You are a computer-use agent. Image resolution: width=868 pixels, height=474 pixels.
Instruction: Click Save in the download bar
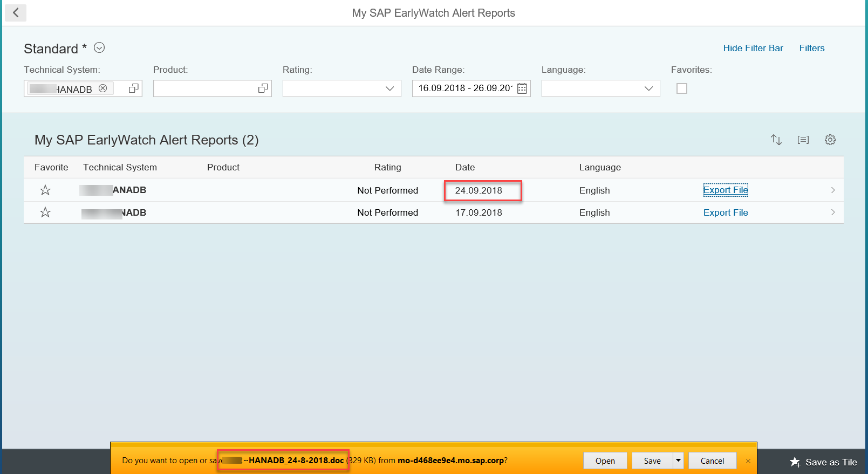point(652,461)
